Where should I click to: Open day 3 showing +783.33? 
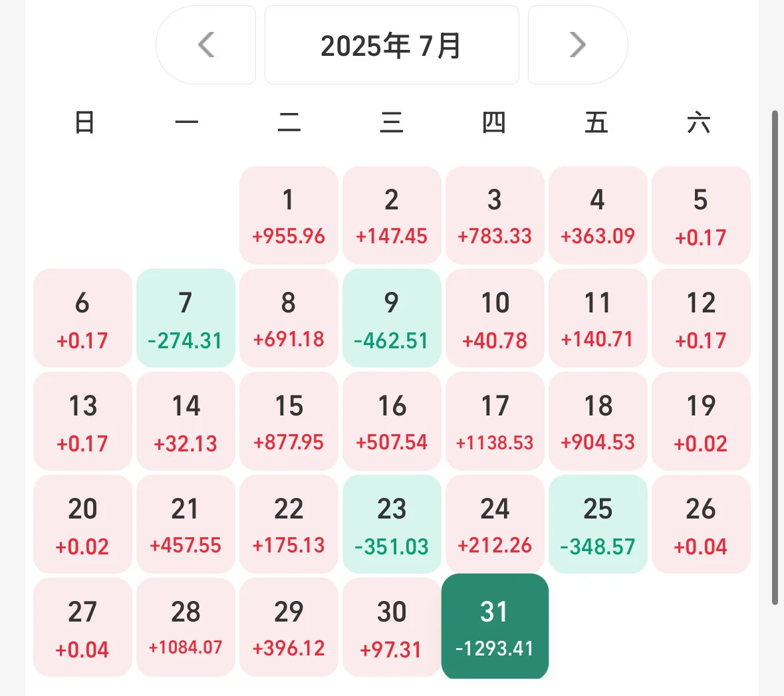[495, 215]
